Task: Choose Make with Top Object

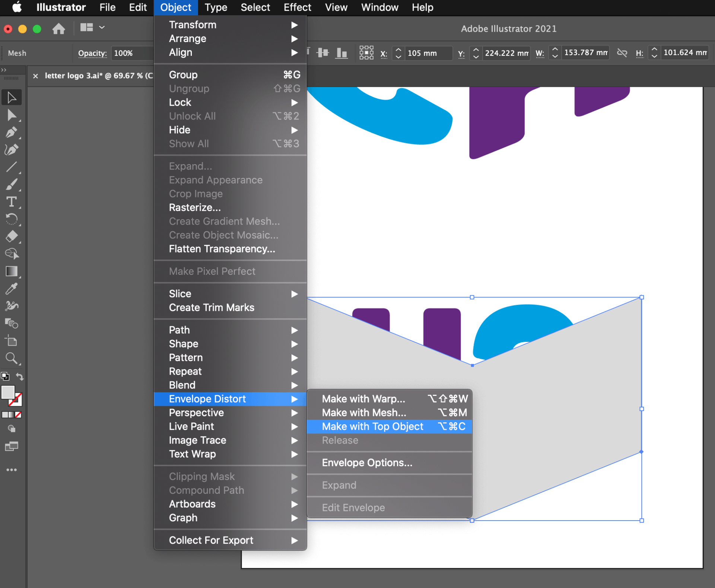Action: click(x=389, y=426)
